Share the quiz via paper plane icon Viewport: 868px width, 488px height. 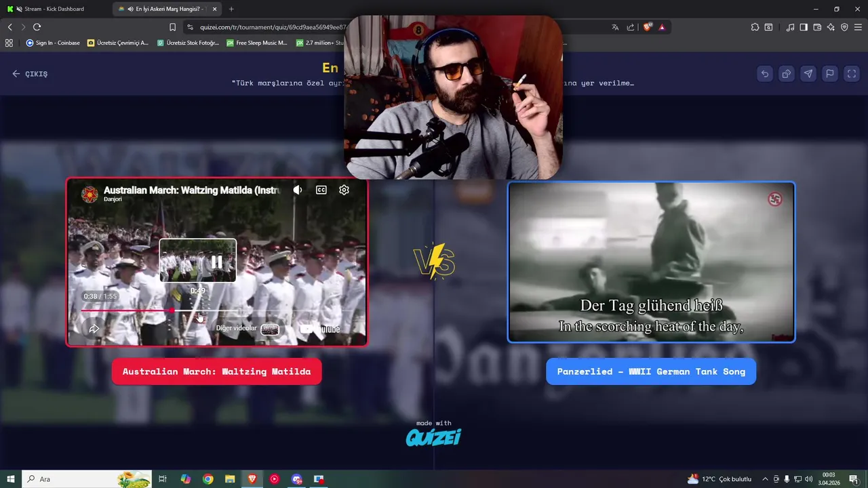(x=808, y=74)
